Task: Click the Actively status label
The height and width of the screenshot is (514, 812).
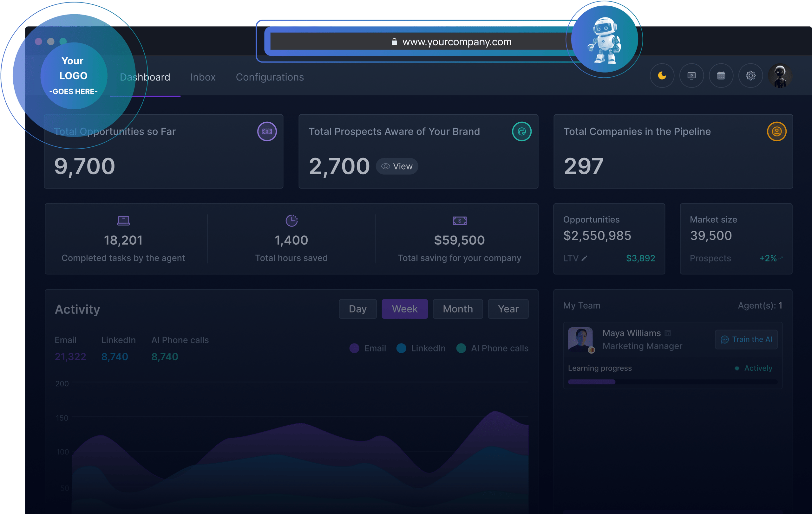Action: (x=758, y=369)
